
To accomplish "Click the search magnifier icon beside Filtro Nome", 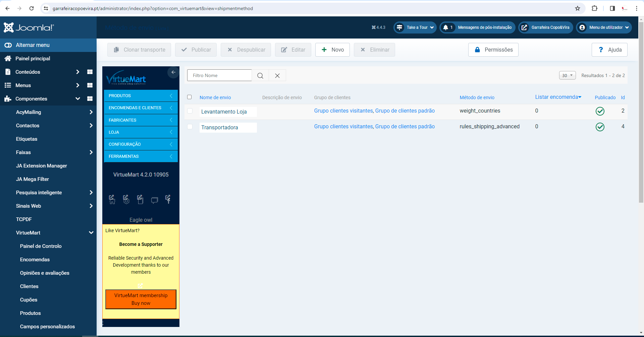I will click(260, 76).
